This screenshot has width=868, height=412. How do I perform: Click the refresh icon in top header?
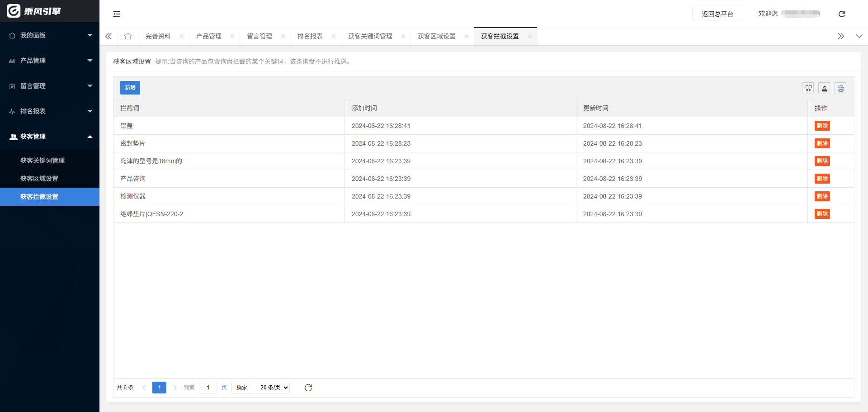[x=841, y=14]
